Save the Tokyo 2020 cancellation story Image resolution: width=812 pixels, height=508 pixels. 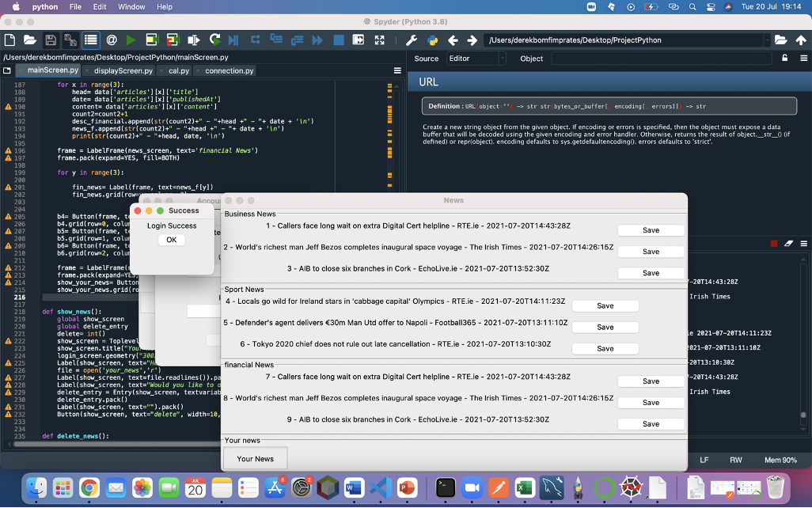click(605, 348)
